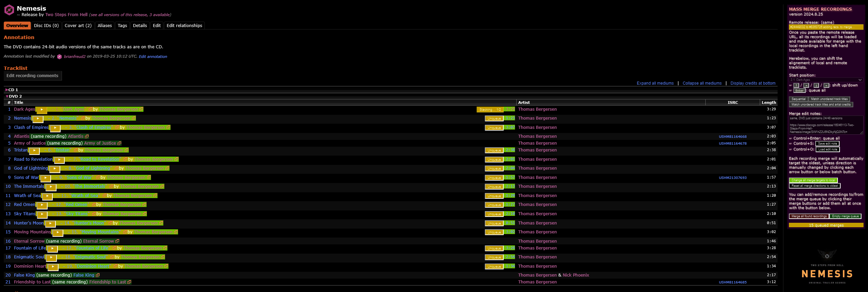Click the merge arrow button beside Sons of War
This screenshot has width=868, height=292.
point(45,178)
